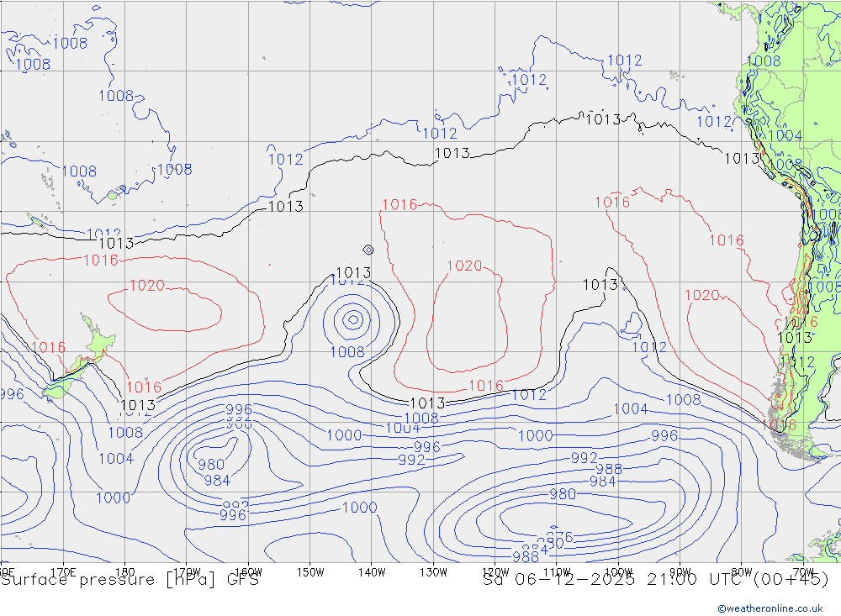The image size is (841, 616).
Task: Click the red 1020 label off the Chilean coast
Action: [701, 295]
